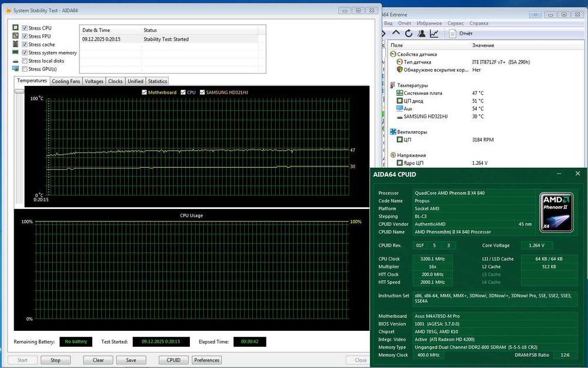The width and height of the screenshot is (588, 368).
Task: Click the user icon in AIDA64 Extreme toolbar
Action: pyautogui.click(x=421, y=34)
